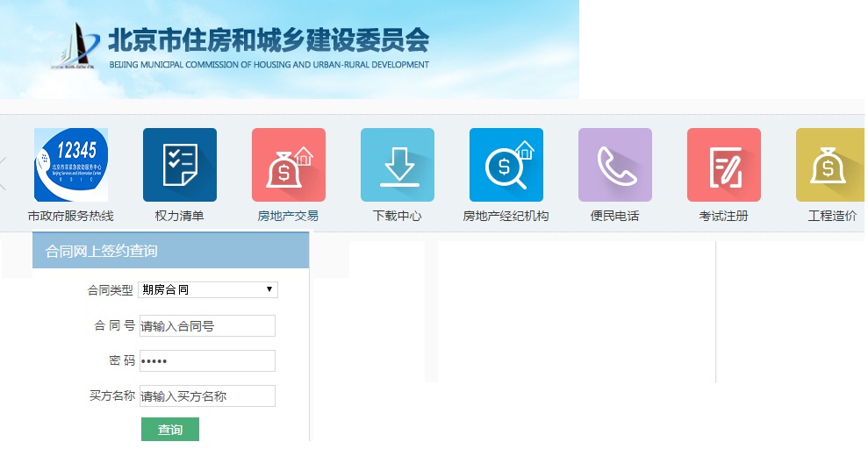Click the 合同号 input field
The height and width of the screenshot is (463, 868).
(208, 326)
